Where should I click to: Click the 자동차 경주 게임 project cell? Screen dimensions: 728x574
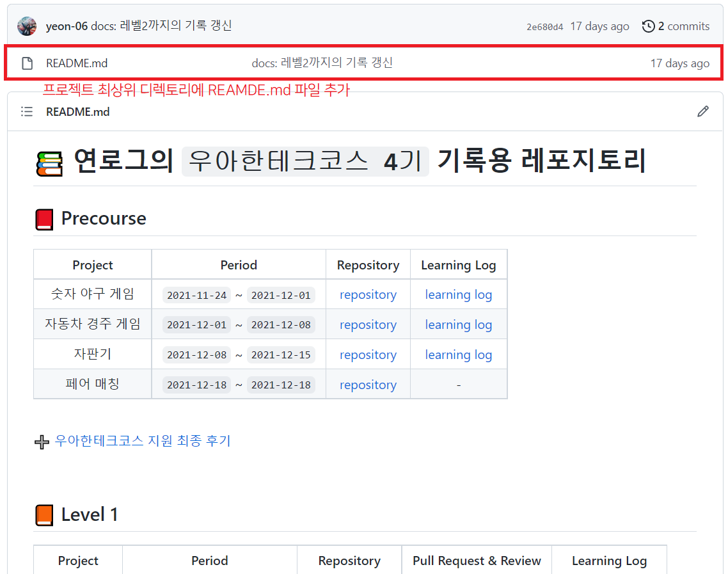click(92, 324)
